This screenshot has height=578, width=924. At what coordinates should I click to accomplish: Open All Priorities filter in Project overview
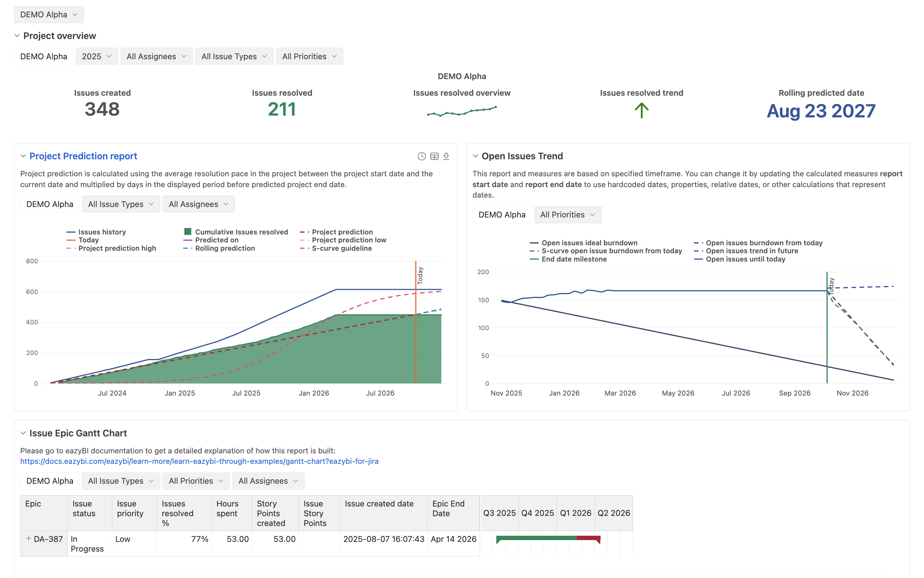point(309,56)
